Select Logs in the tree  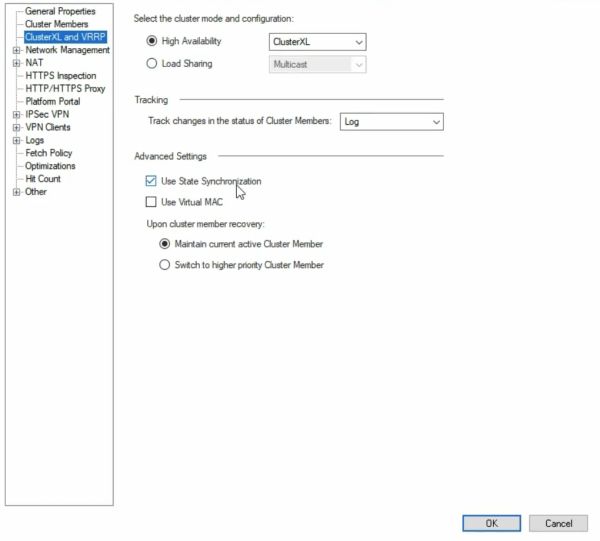[x=34, y=140]
